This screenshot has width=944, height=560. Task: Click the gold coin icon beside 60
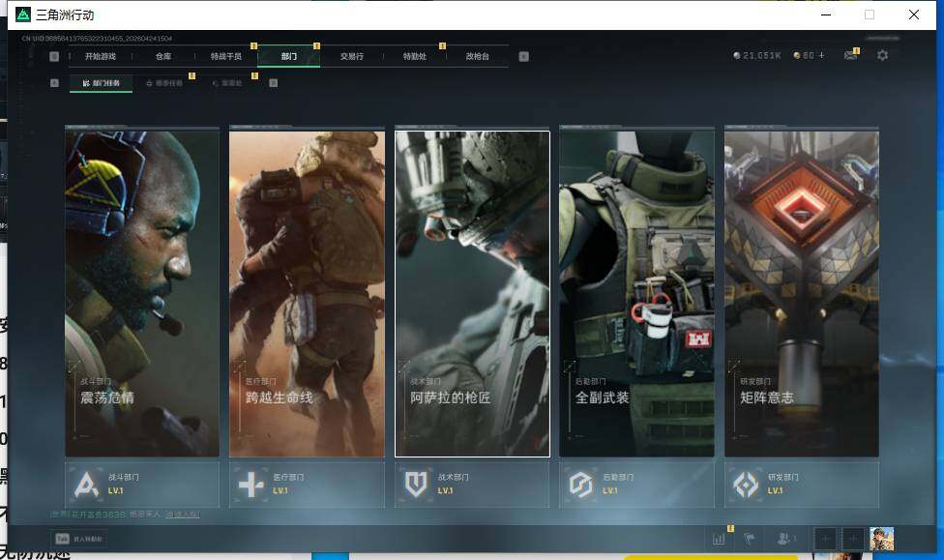pyautogui.click(x=797, y=55)
